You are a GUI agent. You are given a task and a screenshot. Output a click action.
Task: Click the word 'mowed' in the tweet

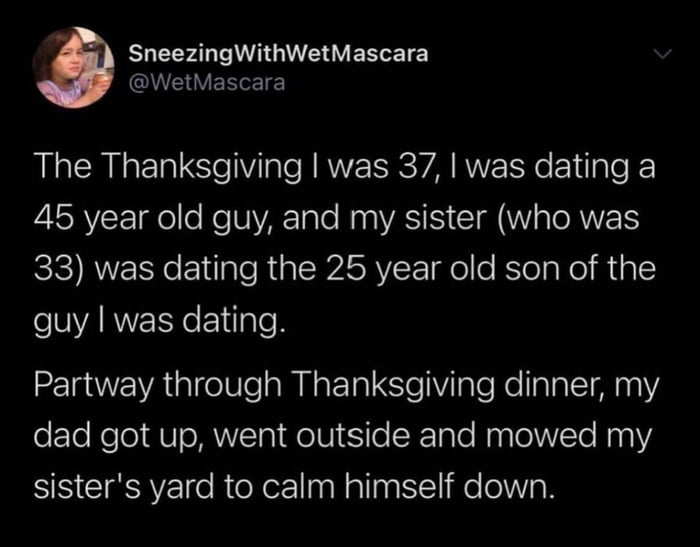542,436
